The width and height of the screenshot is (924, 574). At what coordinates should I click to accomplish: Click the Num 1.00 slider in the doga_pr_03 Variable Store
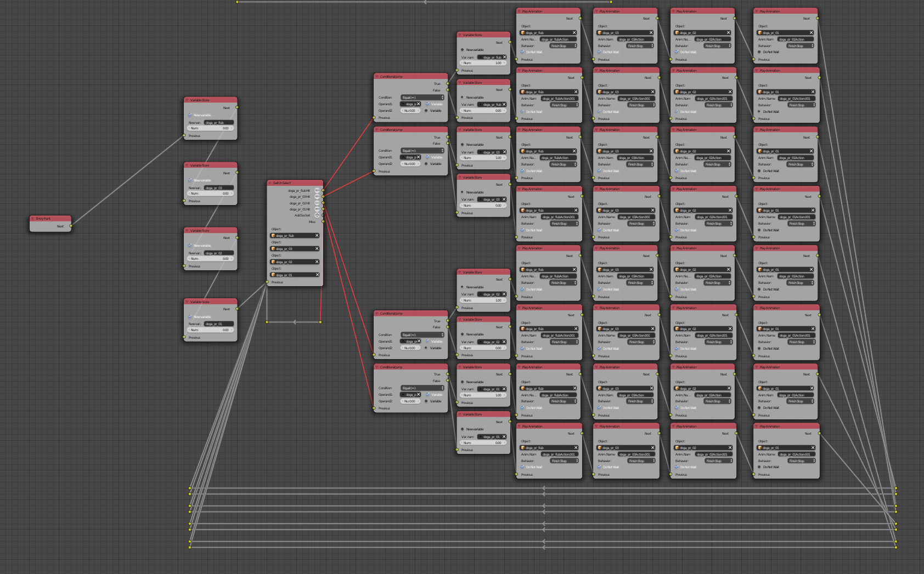482,158
